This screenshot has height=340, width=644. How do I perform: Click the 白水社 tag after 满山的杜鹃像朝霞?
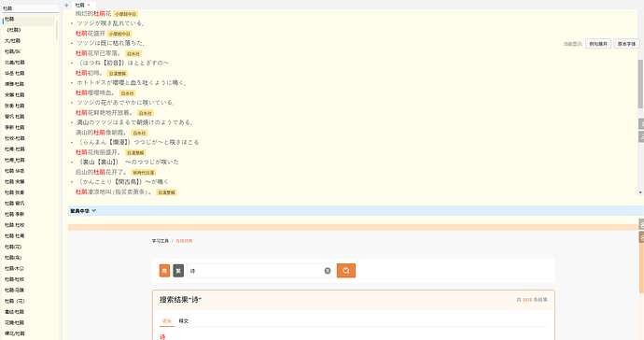coord(139,133)
